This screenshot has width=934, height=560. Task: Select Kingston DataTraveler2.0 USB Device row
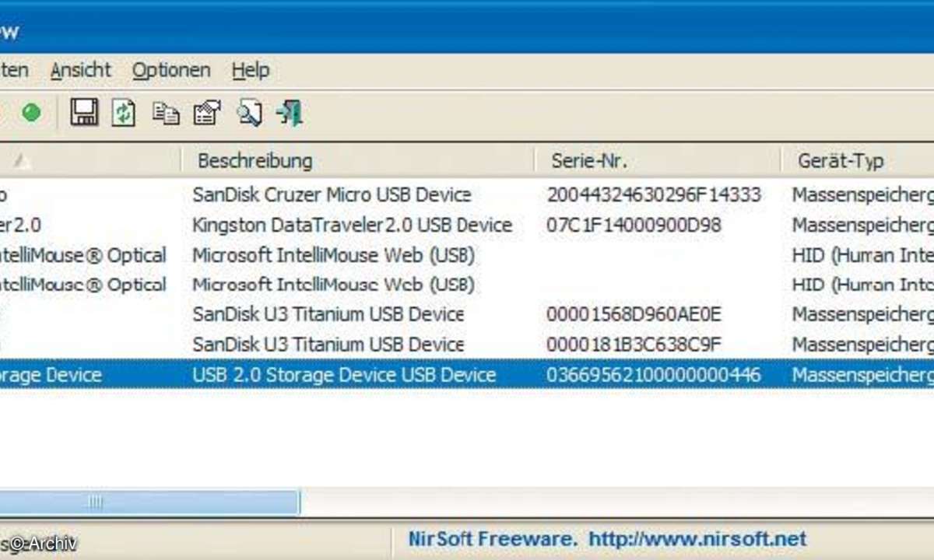[467, 225]
